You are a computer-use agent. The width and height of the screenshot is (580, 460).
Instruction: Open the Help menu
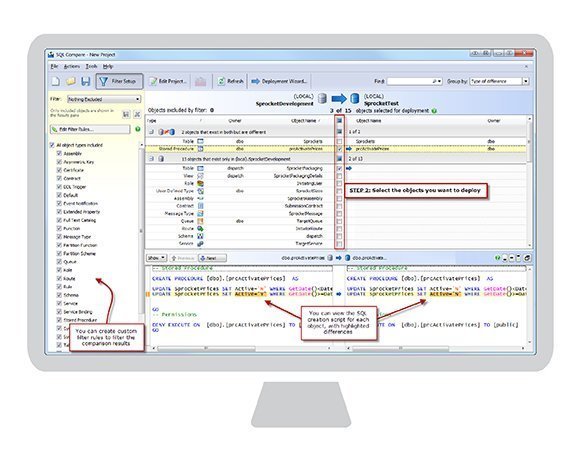108,66
